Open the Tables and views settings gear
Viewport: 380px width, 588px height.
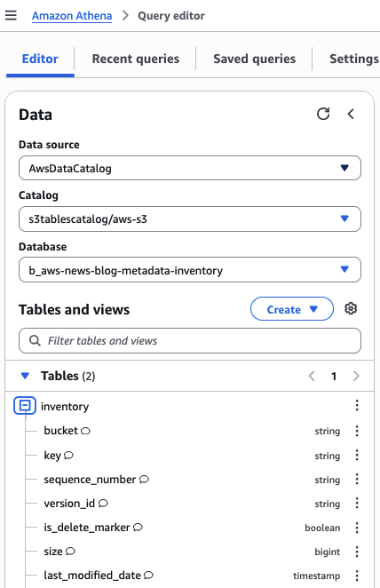click(x=351, y=308)
